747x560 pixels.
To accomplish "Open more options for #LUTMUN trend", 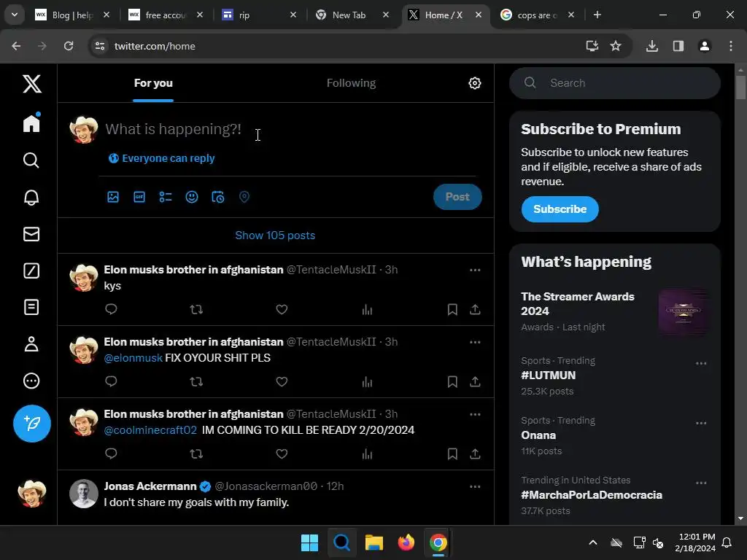I will tap(701, 363).
